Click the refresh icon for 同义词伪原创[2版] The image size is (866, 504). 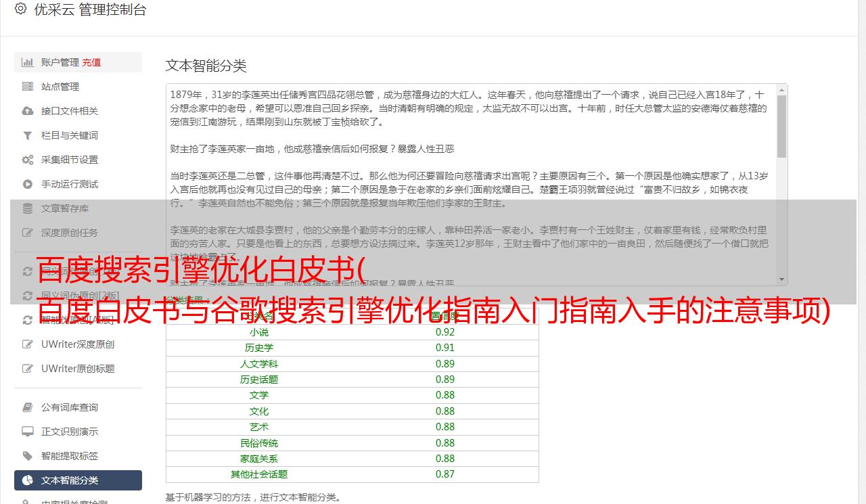pyautogui.click(x=28, y=296)
